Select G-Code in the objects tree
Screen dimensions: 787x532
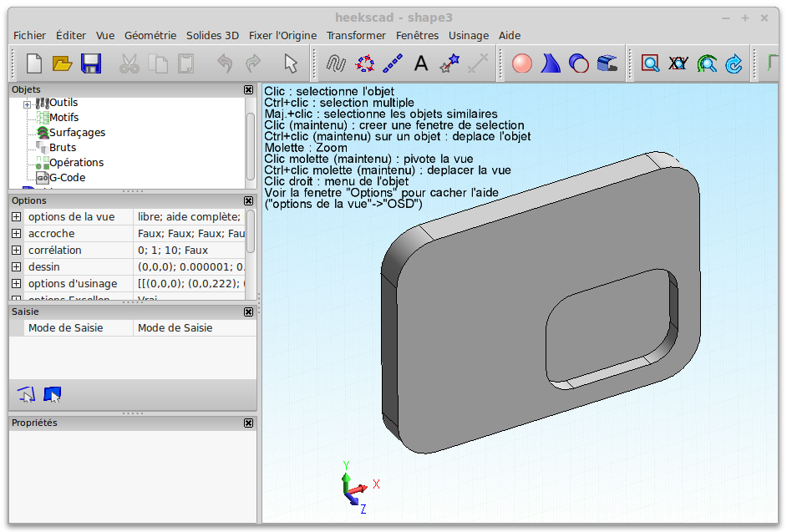(x=67, y=178)
